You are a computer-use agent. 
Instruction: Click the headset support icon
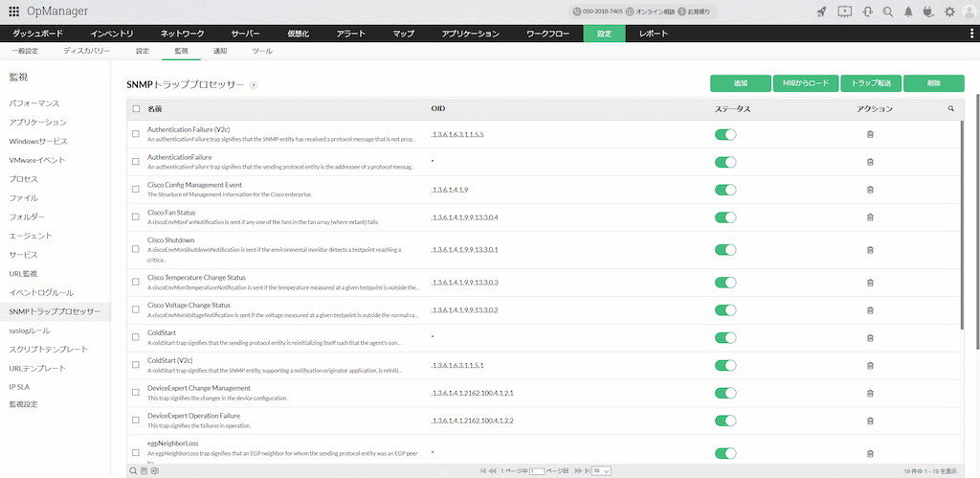[x=866, y=11]
